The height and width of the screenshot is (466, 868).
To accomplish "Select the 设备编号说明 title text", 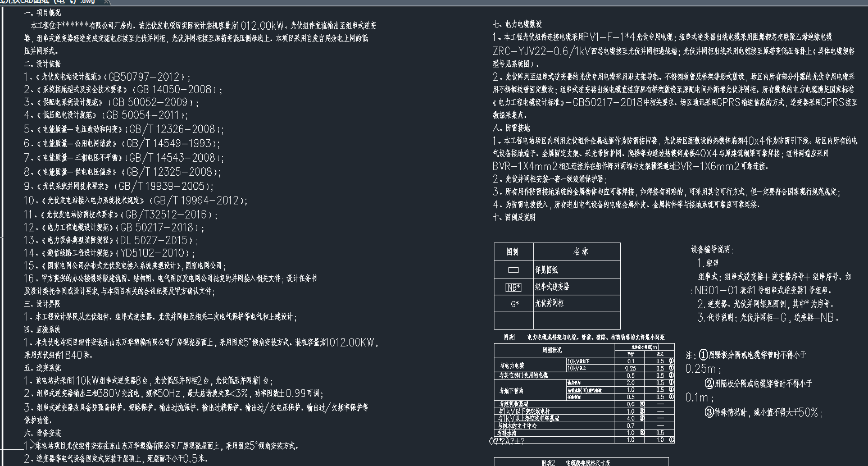I will pyautogui.click(x=712, y=250).
